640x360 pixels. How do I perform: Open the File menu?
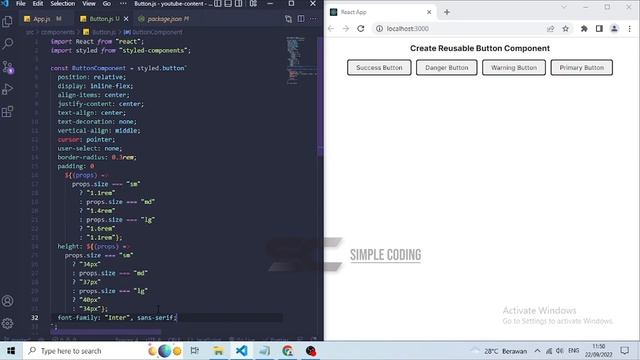coord(21,4)
